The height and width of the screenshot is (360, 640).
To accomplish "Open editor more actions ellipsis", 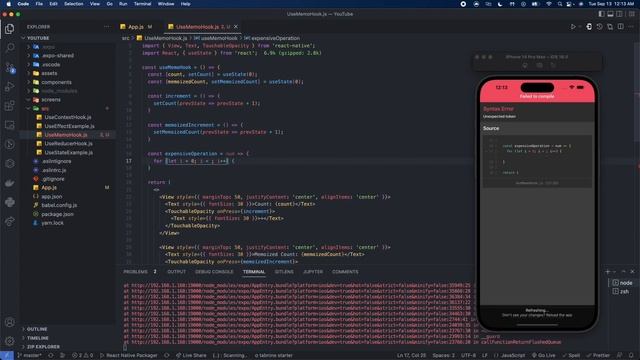I will coord(631,27).
